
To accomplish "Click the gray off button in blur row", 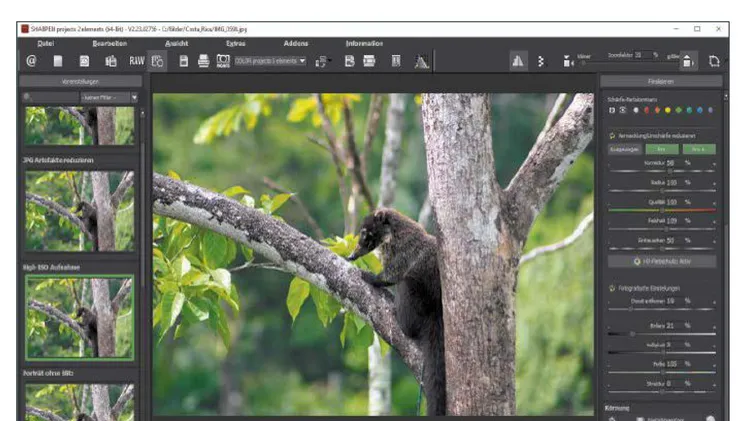I will pyautogui.click(x=625, y=149).
